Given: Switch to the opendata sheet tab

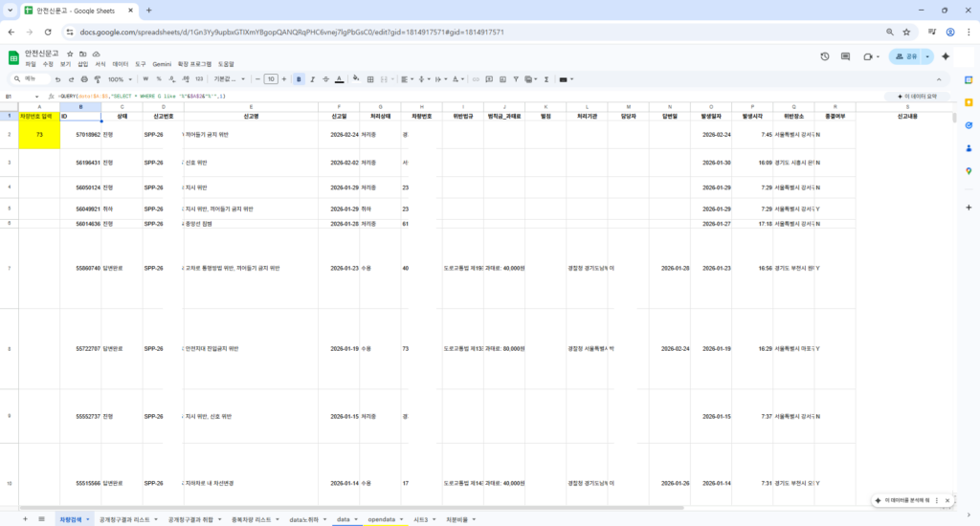Looking at the screenshot, I should pos(381,518).
